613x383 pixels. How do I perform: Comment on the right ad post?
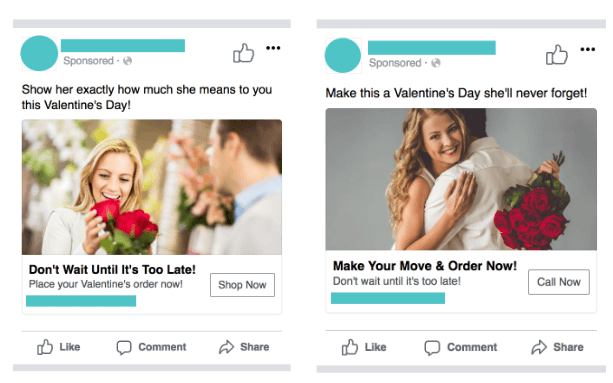click(461, 347)
